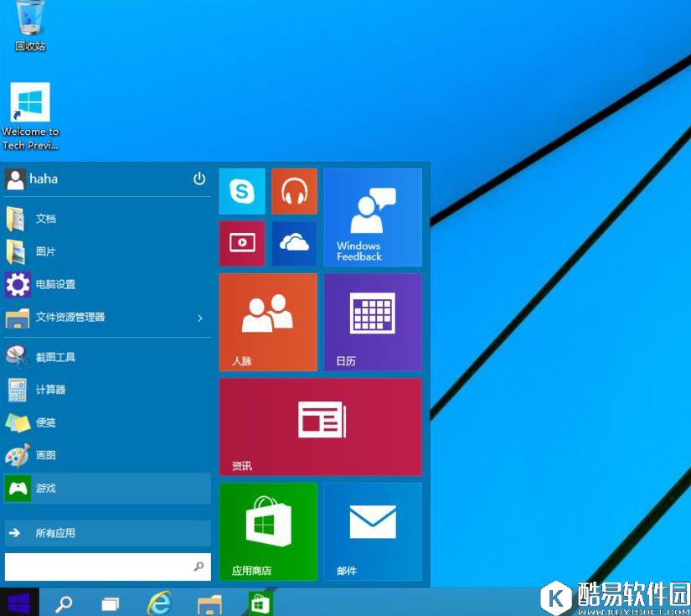
Task: Open the 应用商店 (Store) tile
Action: (268, 531)
